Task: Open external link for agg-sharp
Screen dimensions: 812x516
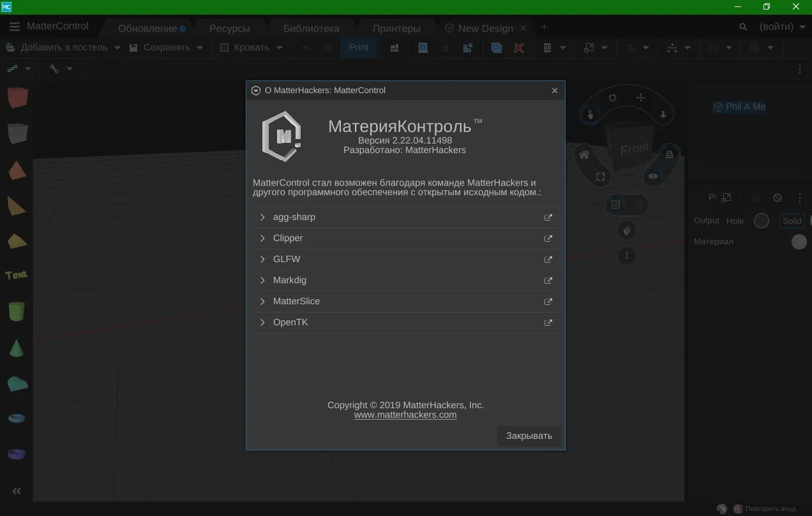Action: click(x=548, y=217)
